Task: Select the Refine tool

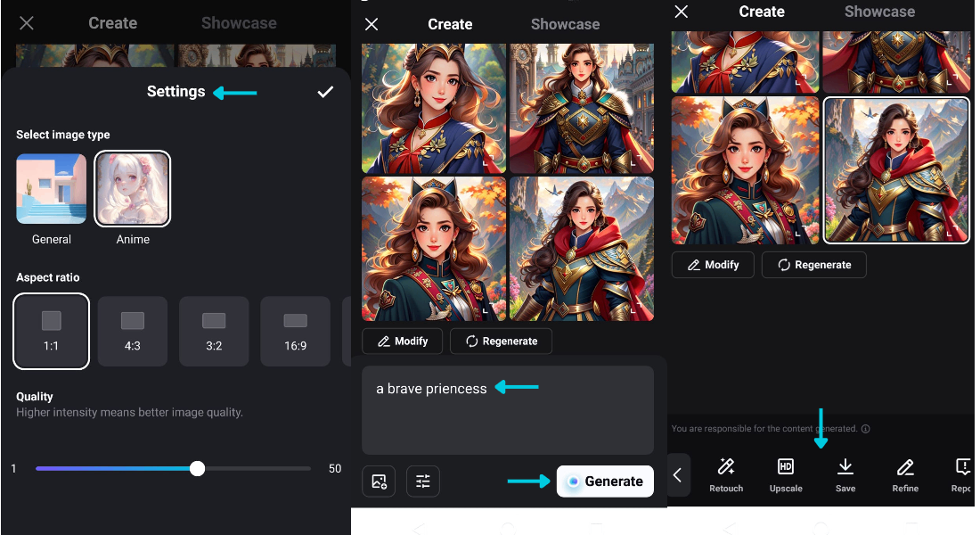Action: click(905, 475)
